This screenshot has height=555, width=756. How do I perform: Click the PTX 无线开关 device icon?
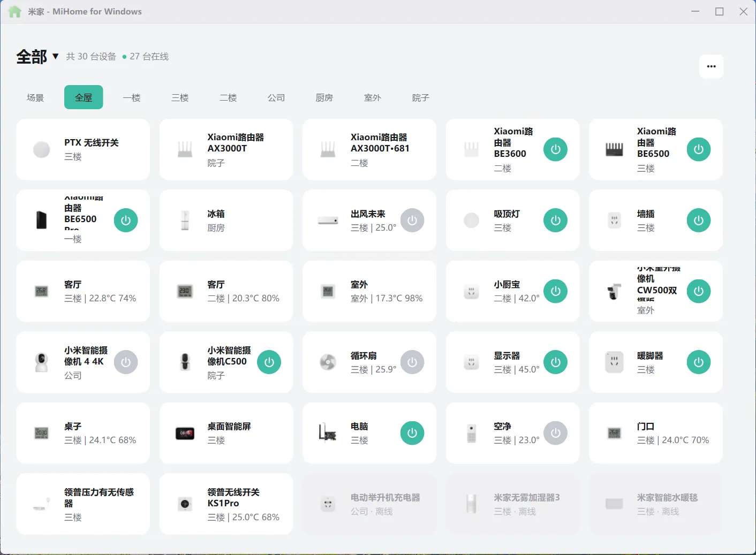(x=42, y=149)
